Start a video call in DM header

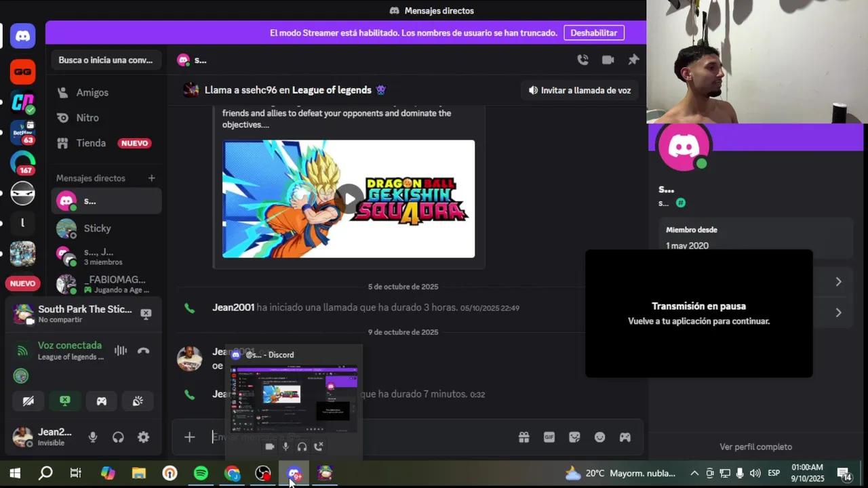(608, 60)
